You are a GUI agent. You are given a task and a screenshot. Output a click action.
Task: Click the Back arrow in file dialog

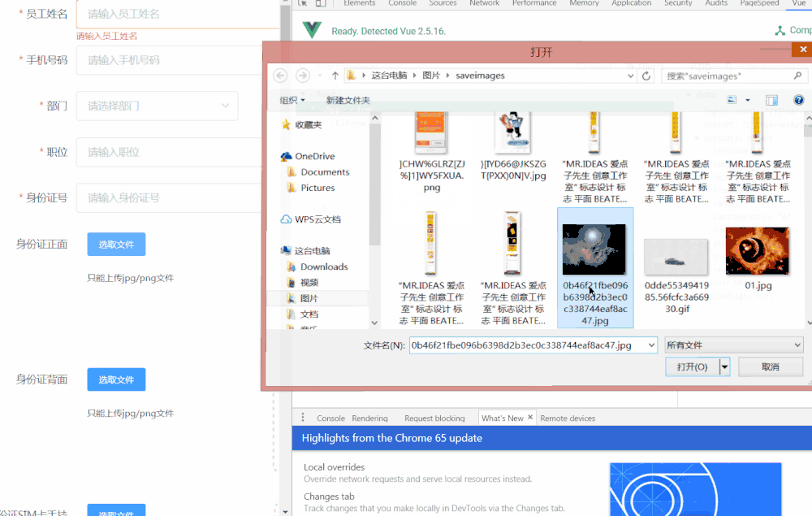click(x=280, y=76)
